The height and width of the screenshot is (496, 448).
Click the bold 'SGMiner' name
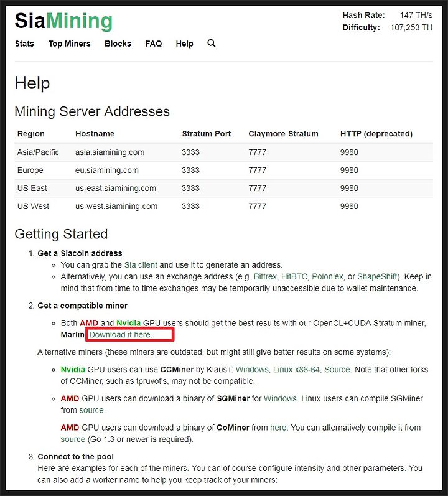pos(233,398)
